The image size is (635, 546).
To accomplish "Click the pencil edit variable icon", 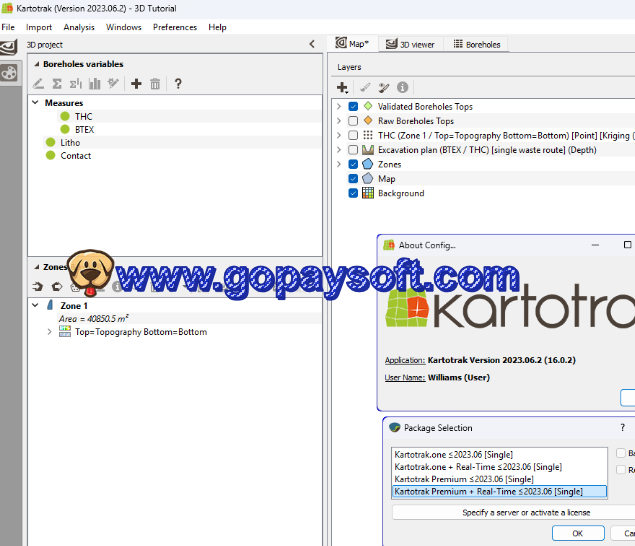I will point(38,84).
